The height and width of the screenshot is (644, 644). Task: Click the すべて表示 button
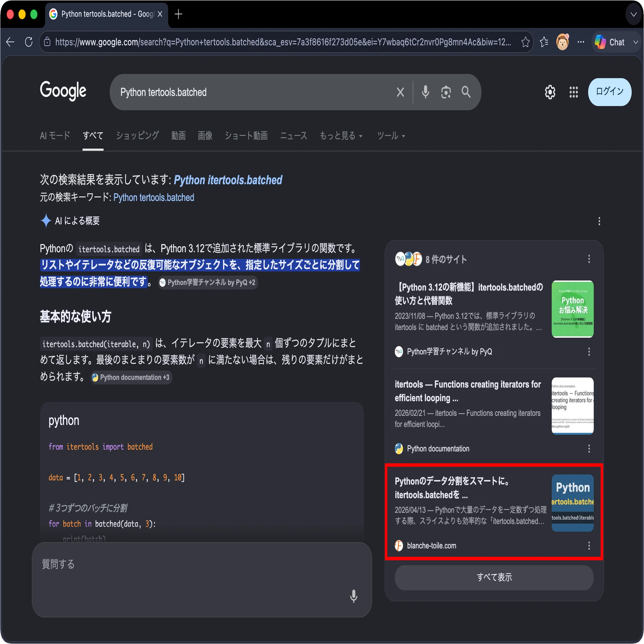494,578
